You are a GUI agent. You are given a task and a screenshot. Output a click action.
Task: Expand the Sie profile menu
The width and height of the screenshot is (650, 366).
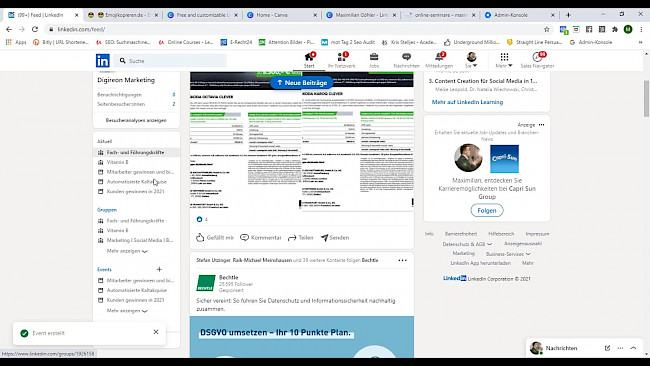pyautogui.click(x=471, y=61)
